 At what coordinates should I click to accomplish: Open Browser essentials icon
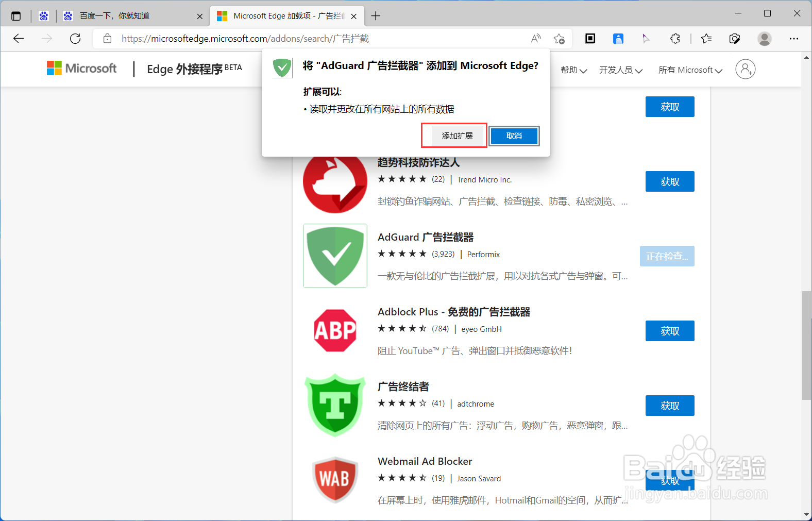[735, 38]
